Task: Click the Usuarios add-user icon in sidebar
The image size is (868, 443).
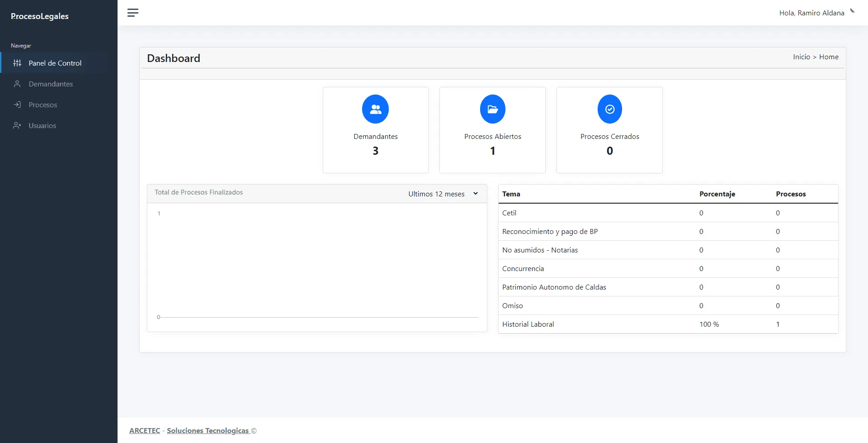Action: coord(17,126)
